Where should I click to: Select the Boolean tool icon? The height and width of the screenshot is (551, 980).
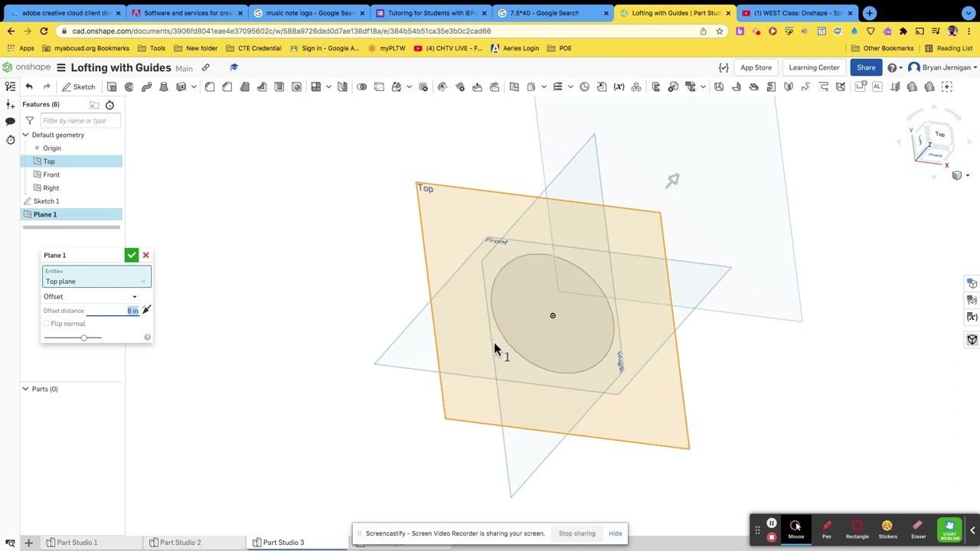361,86
